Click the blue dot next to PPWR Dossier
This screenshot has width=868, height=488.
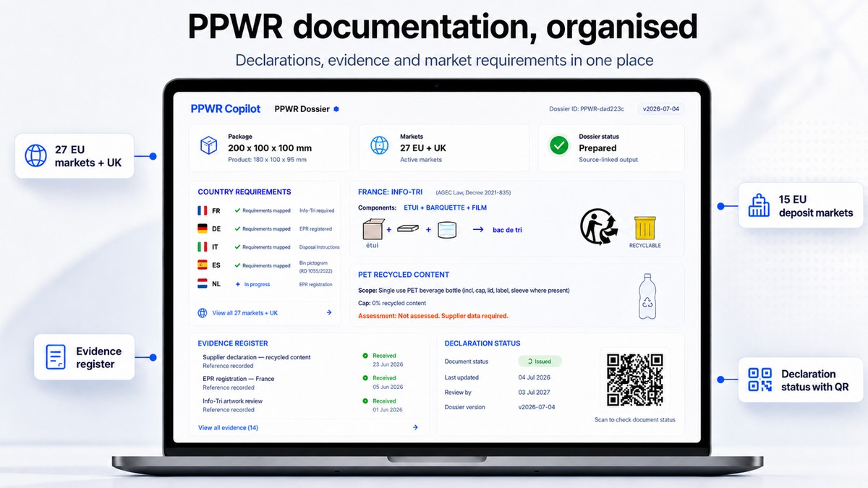336,109
